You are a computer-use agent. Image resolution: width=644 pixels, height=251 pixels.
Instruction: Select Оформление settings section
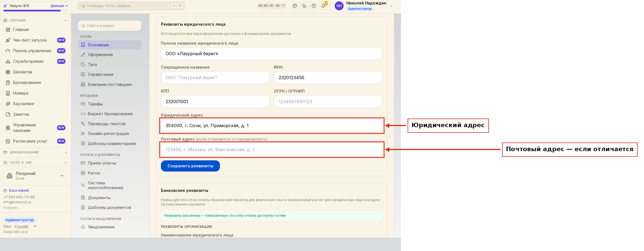pyautogui.click(x=110, y=55)
